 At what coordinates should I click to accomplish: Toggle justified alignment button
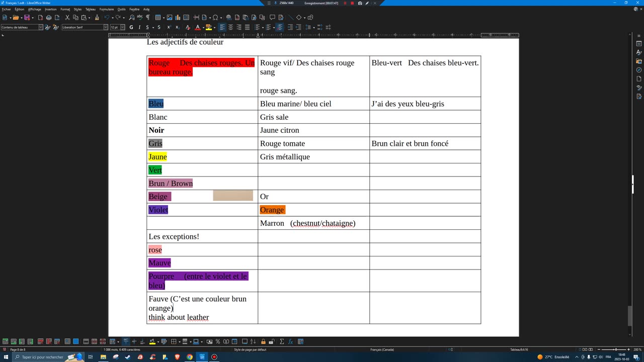[247, 27]
